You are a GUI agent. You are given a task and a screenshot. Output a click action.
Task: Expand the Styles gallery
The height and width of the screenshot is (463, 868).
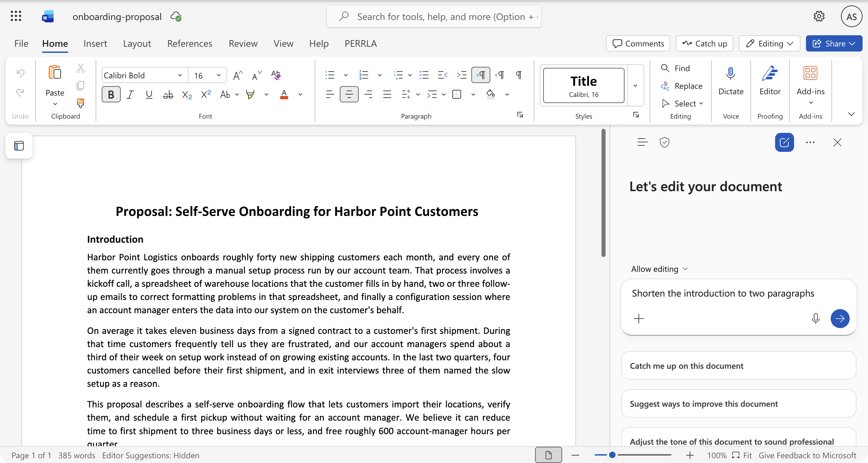pos(635,85)
